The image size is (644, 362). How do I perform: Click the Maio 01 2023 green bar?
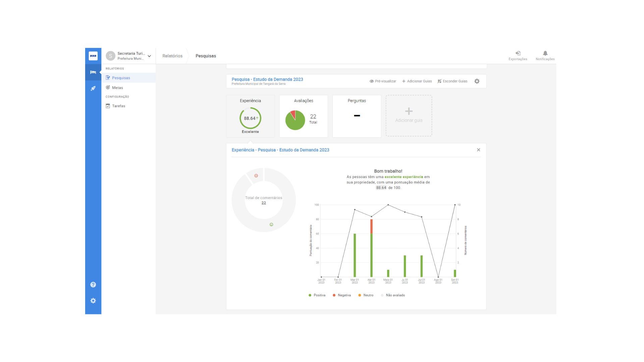388,274
